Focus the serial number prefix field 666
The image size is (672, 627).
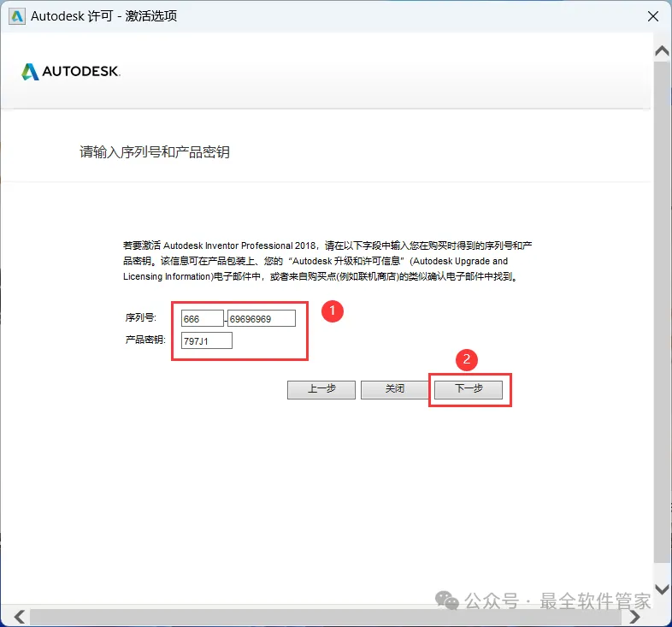tap(203, 319)
